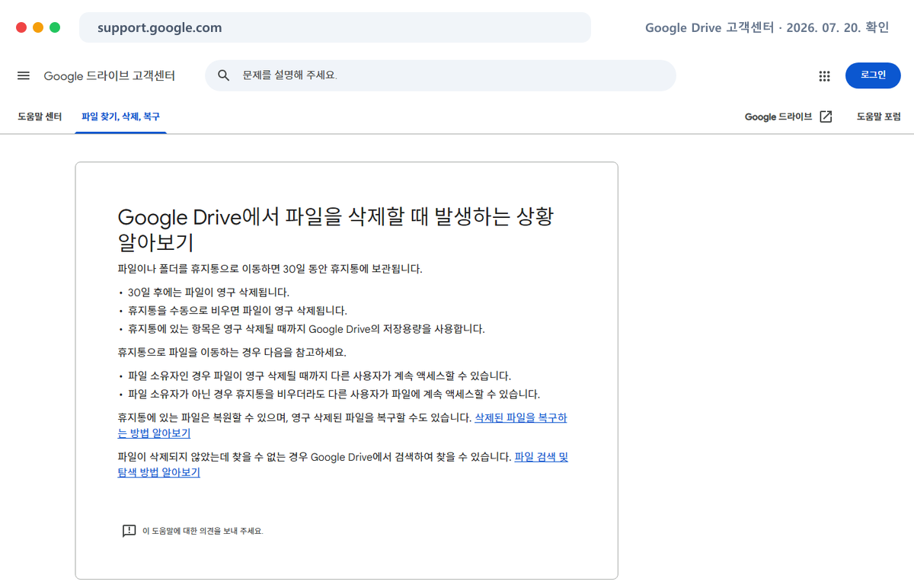This screenshot has width=914, height=588.
Task: Open the 도움말 센터 tab
Action: click(40, 117)
